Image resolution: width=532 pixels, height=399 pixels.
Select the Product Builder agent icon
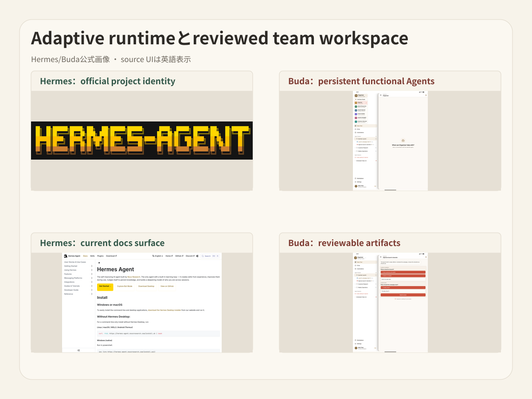point(356,114)
